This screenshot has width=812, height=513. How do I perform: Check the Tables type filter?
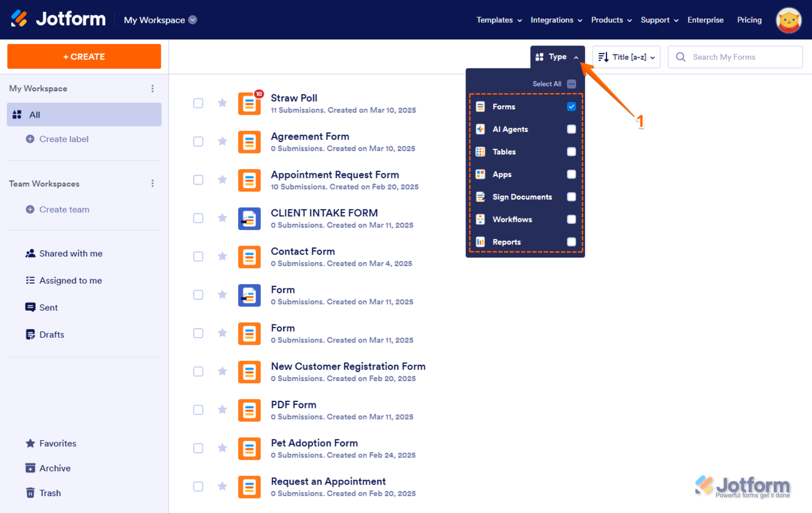[x=571, y=152]
